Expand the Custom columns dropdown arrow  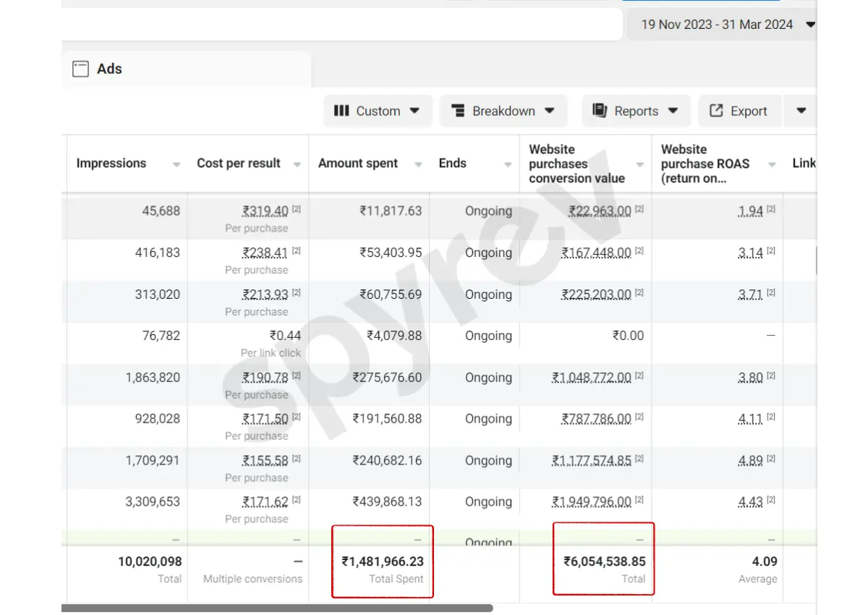(x=414, y=111)
